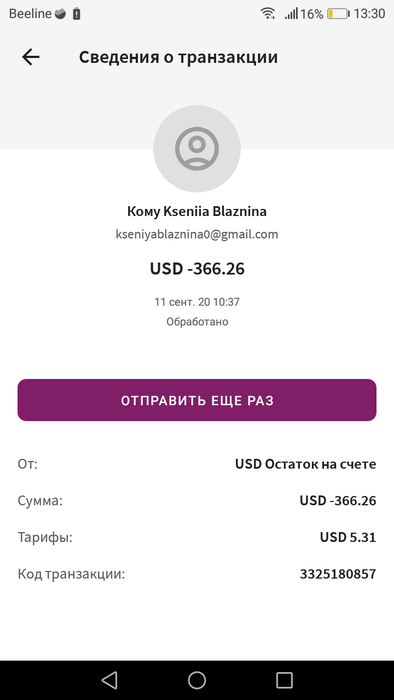The width and height of the screenshot is (394, 700).
Task: Tap the Обработано status text
Action: [x=197, y=321]
